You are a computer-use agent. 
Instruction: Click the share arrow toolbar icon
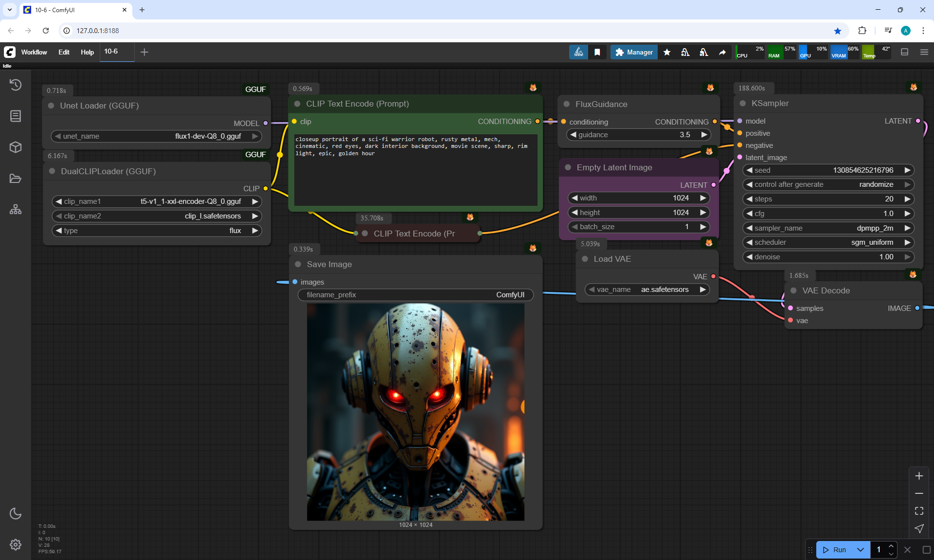722,52
